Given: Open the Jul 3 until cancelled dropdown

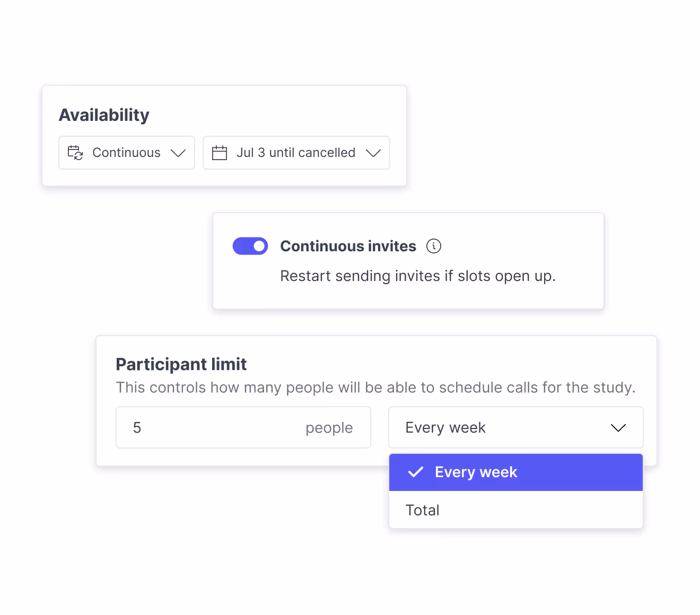Looking at the screenshot, I should (296, 153).
